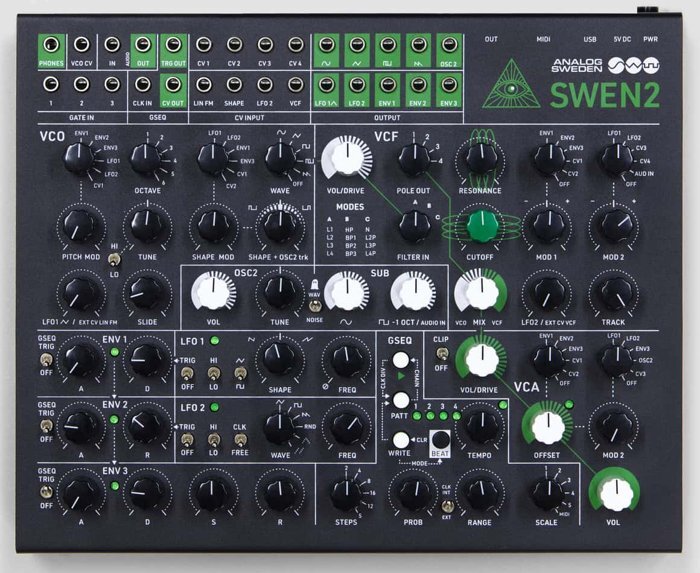Viewport: 700px width, 573px height.
Task: Click GATE IN jack 3
Action: (x=112, y=84)
